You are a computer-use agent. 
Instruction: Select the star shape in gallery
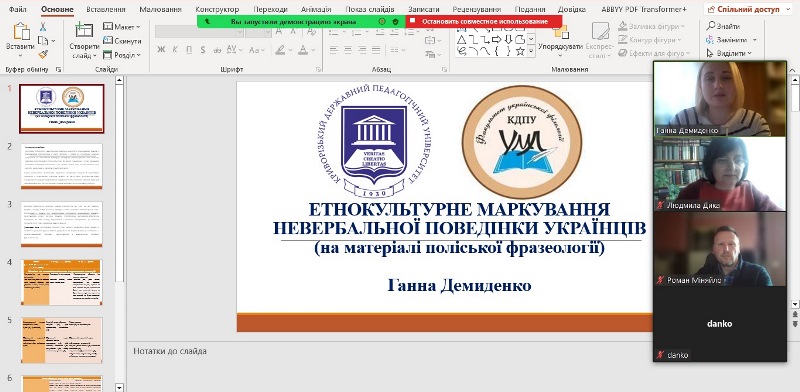(x=520, y=51)
